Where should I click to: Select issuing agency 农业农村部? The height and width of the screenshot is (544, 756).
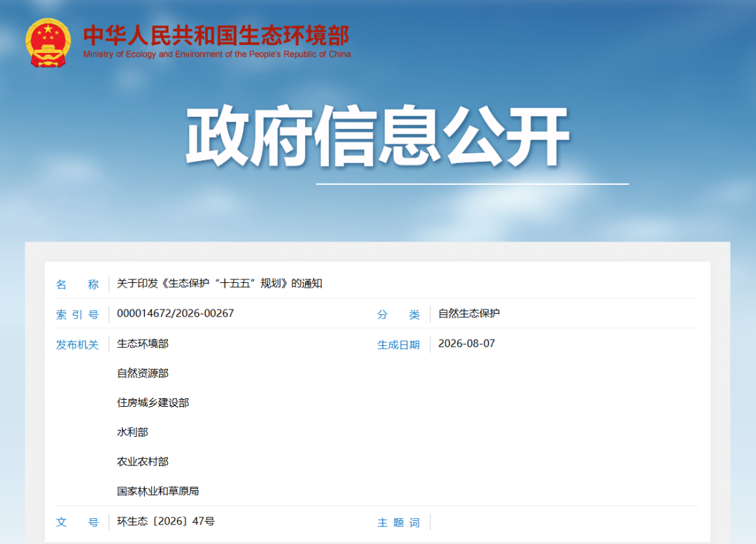[143, 461]
